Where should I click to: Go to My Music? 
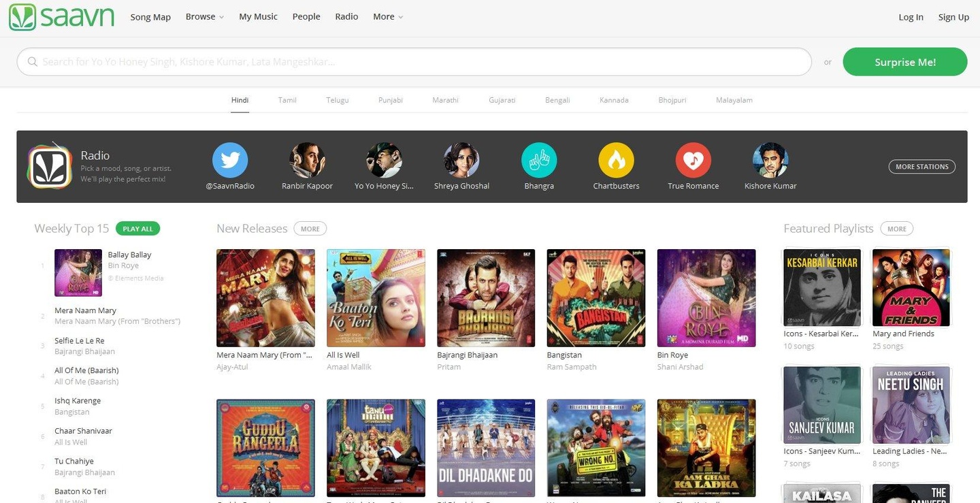(258, 17)
